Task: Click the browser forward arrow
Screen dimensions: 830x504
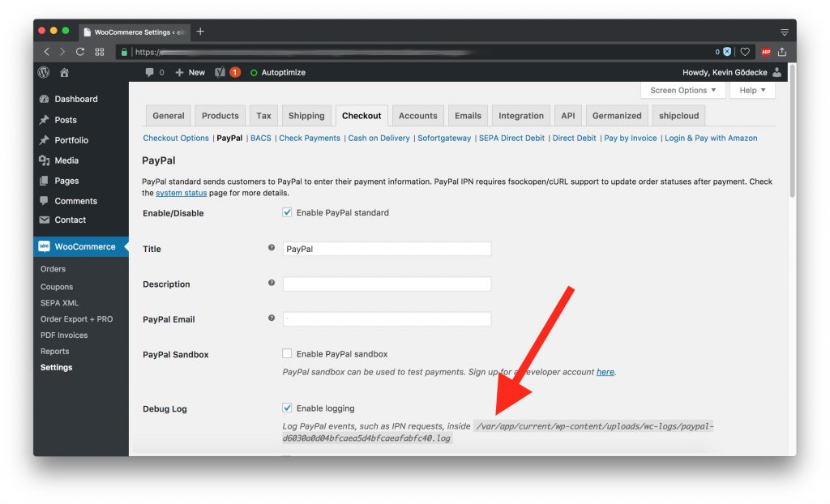Action: point(62,52)
